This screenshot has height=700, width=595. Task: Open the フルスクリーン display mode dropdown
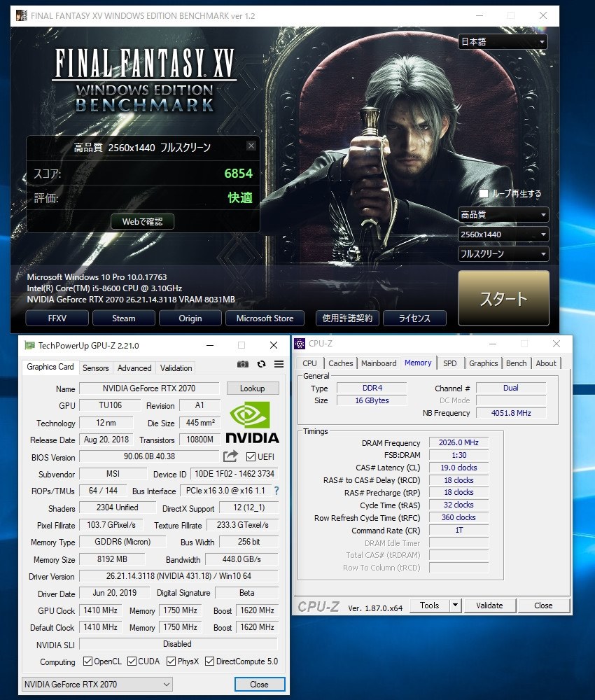point(503,254)
